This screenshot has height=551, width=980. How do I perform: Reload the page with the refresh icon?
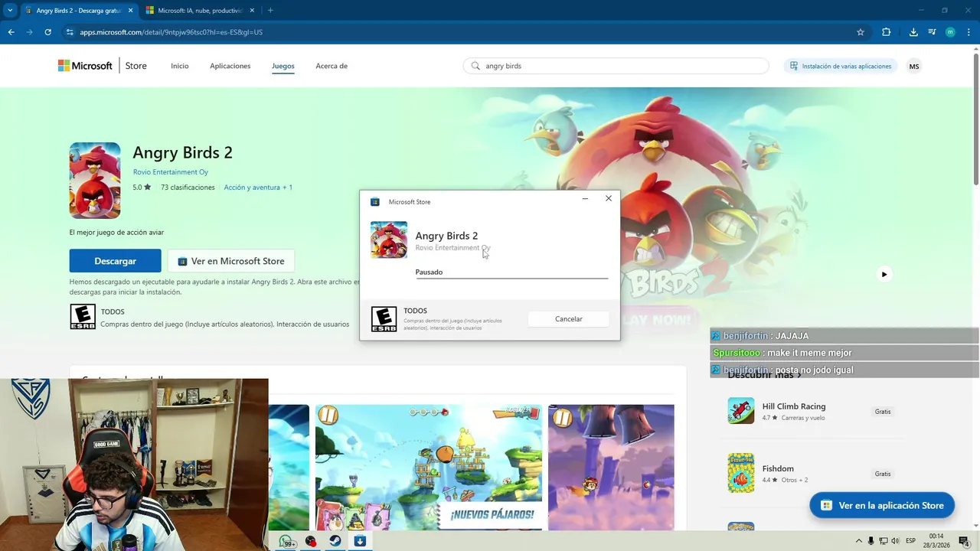(x=47, y=32)
